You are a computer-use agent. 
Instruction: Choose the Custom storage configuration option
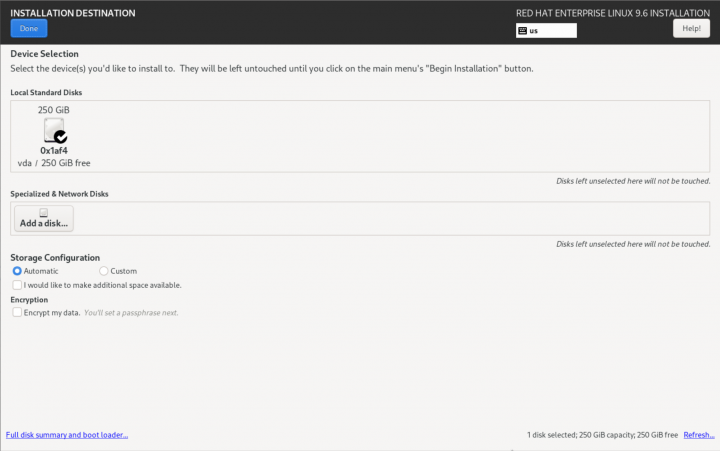[104, 271]
